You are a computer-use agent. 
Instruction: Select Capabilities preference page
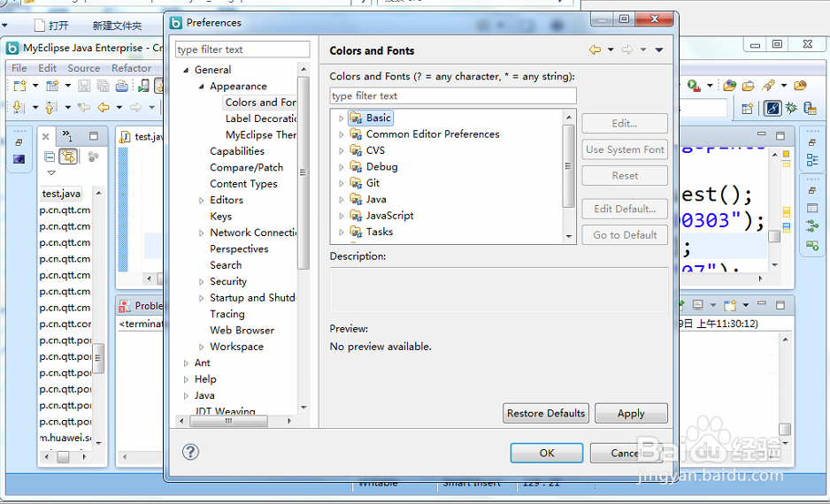pos(236,150)
